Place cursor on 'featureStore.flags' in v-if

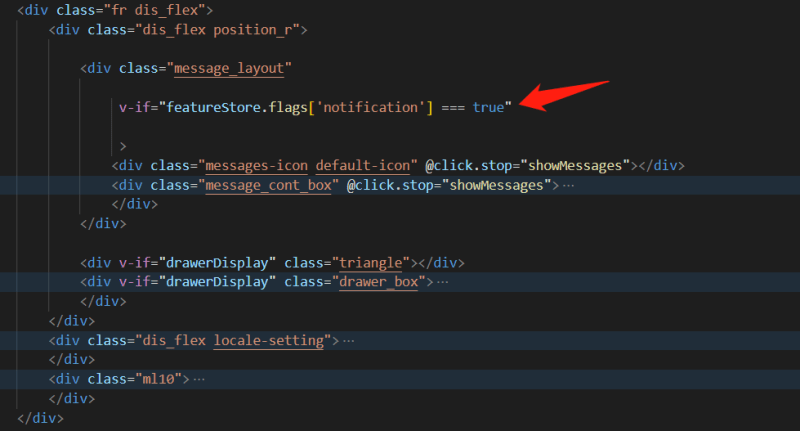tap(237, 108)
